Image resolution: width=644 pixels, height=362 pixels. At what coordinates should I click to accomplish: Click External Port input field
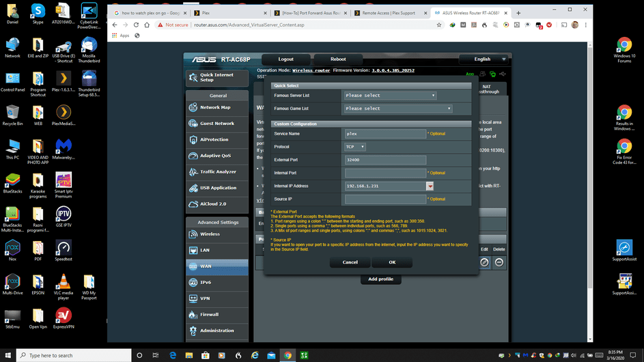385,160
